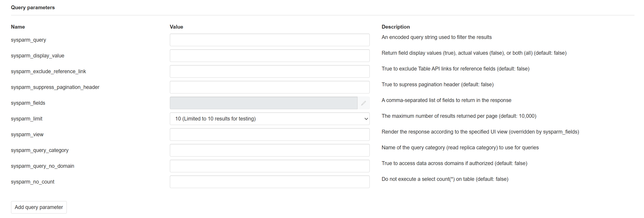Click the sysparm_view description text
644x218 pixels.
coord(480,132)
